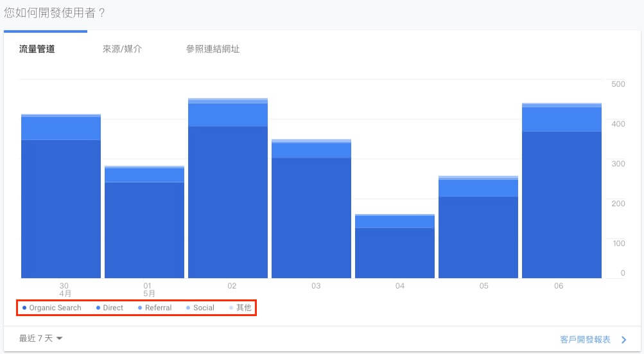This screenshot has width=644, height=354.
Task: Select the Organic Search bar for day 02
Action: pos(228,202)
